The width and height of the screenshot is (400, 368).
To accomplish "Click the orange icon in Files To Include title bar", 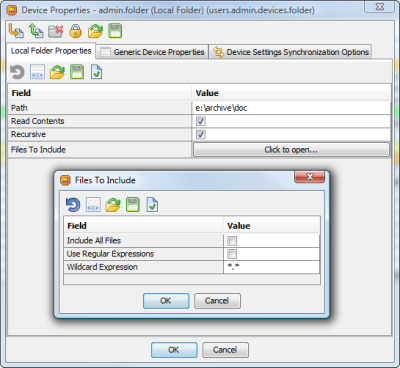I will [x=66, y=180].
